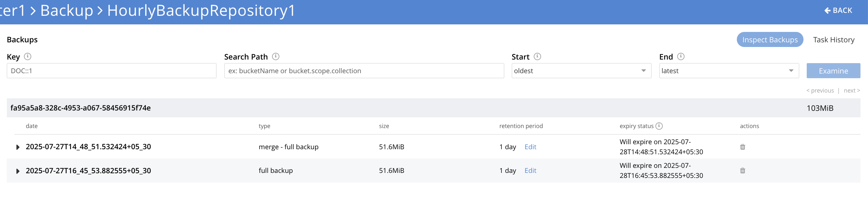Go back using the BACK arrow
The height and width of the screenshot is (198, 868).
click(x=838, y=11)
